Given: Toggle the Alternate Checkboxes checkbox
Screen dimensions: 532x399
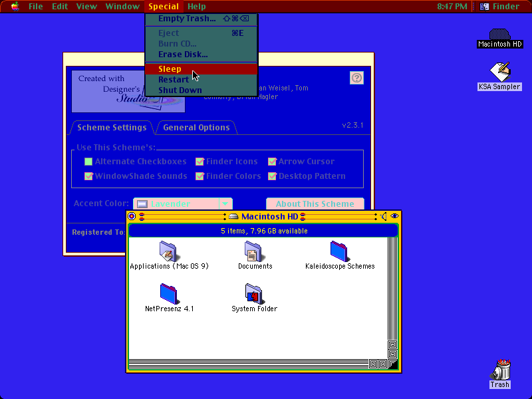Looking at the screenshot, I should coord(88,162).
